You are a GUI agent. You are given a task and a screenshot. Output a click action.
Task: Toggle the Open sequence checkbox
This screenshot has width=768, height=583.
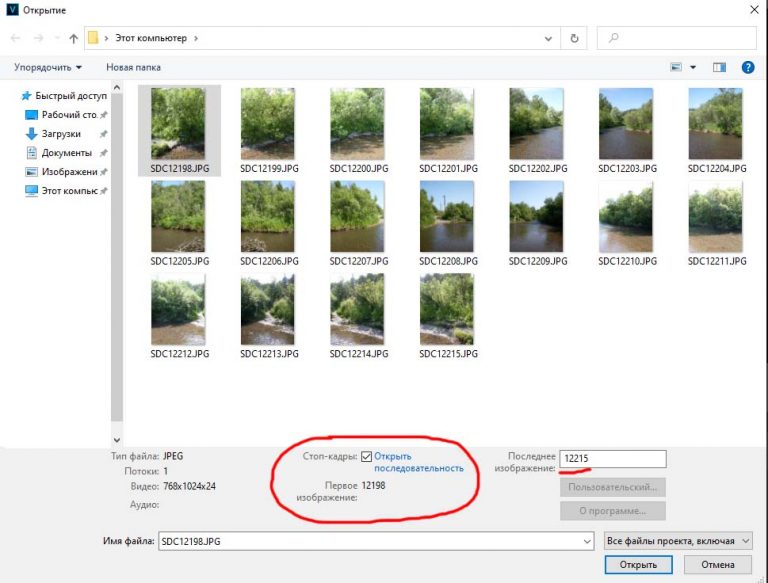coord(367,456)
